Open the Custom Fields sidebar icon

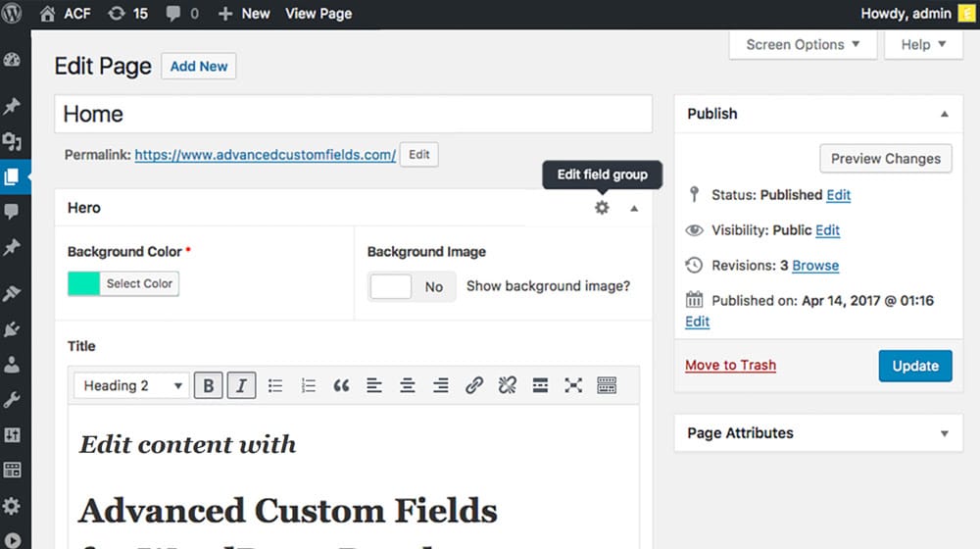pyautogui.click(x=12, y=471)
